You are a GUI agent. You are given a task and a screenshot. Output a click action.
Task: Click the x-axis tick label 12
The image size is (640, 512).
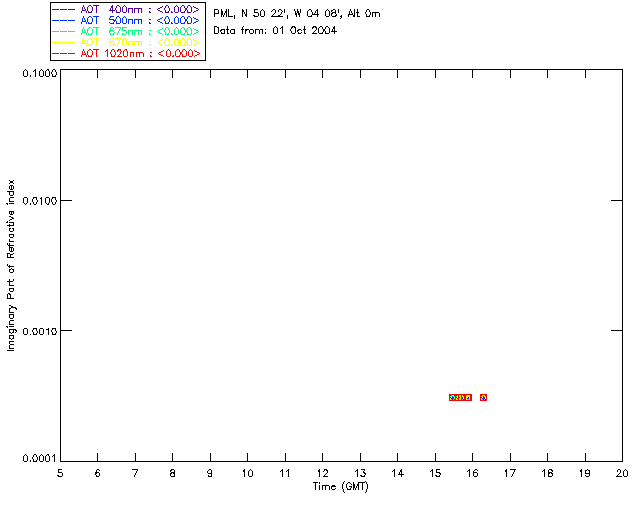point(322,473)
